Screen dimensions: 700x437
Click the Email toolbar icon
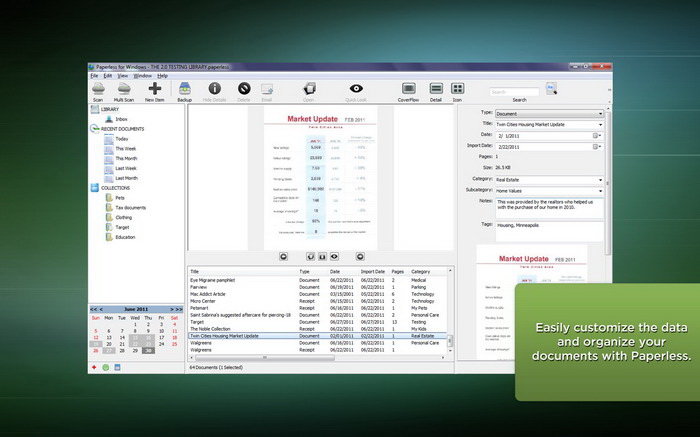pyautogui.click(x=267, y=89)
